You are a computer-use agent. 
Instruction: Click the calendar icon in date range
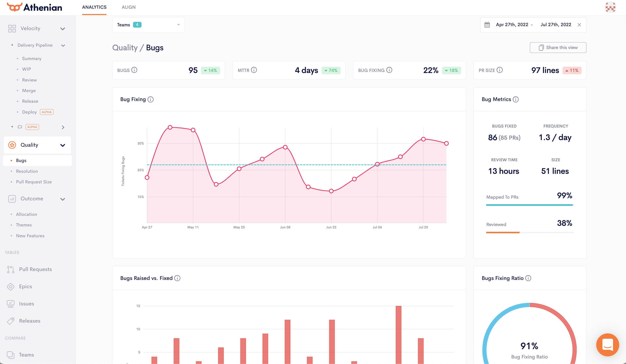(487, 25)
